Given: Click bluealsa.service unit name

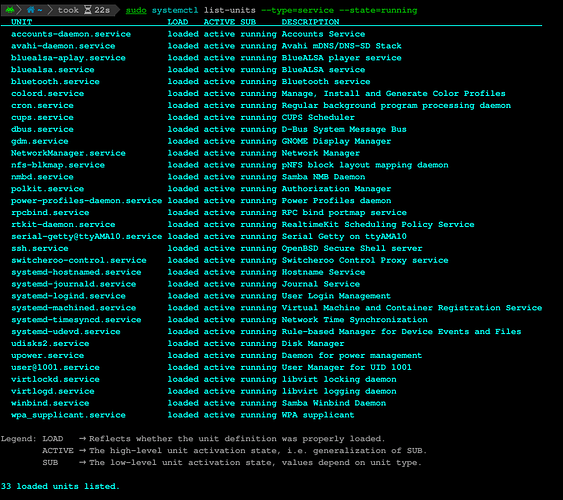Looking at the screenshot, I should (x=53, y=70).
